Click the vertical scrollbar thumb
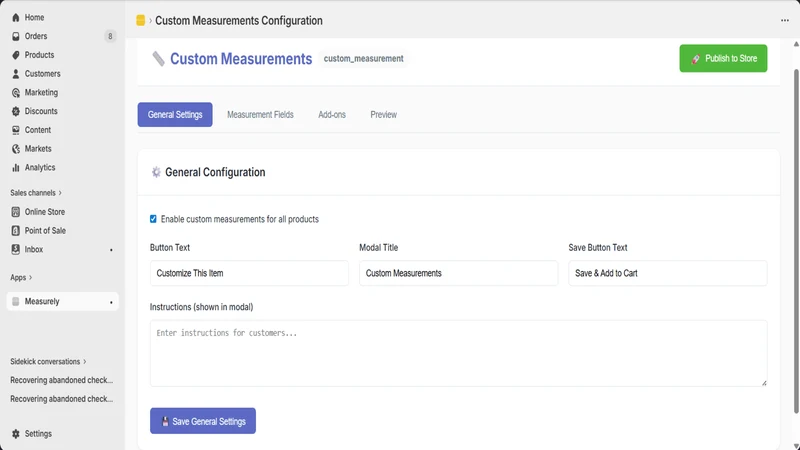Viewport: 800px width, 450px height. (x=796, y=240)
